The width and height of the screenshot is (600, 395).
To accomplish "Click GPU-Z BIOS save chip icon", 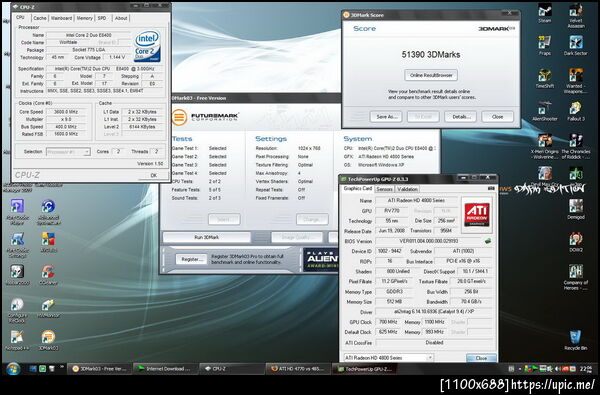I will pyautogui.click(x=488, y=241).
